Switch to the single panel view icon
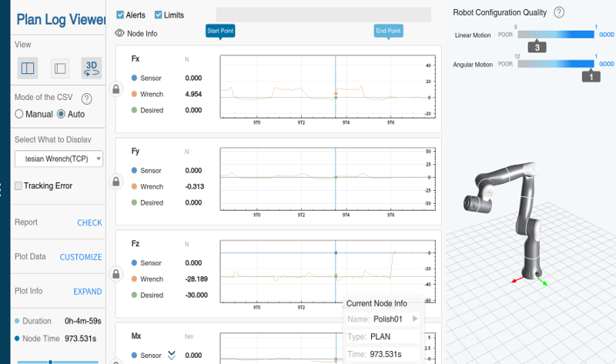 tap(59, 68)
